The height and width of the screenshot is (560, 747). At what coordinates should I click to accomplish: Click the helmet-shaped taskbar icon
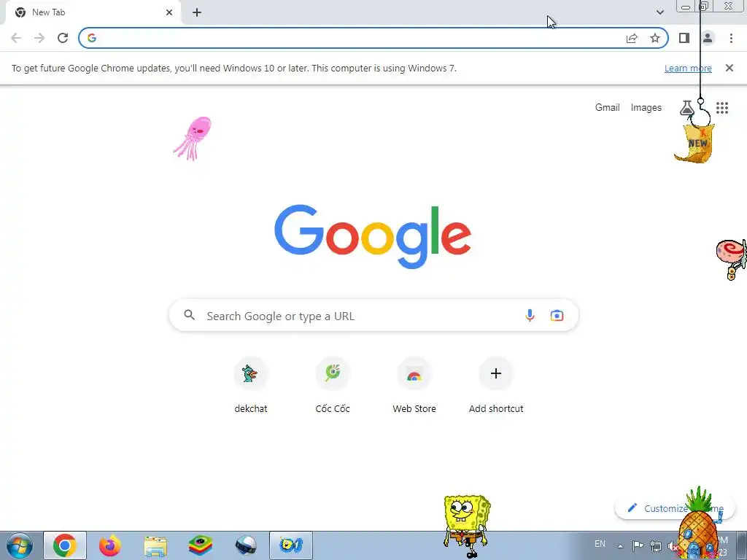coord(246,545)
